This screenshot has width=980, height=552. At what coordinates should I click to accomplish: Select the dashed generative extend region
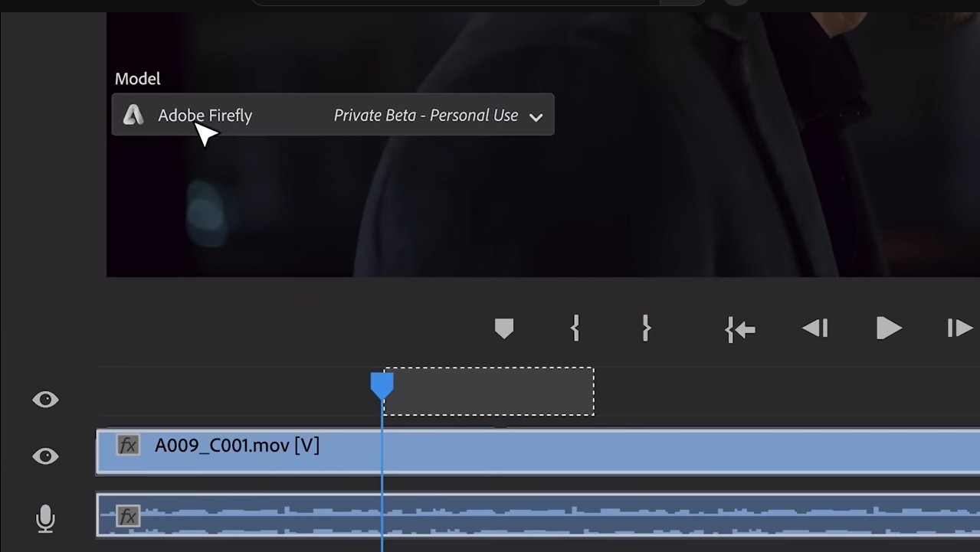coord(490,391)
